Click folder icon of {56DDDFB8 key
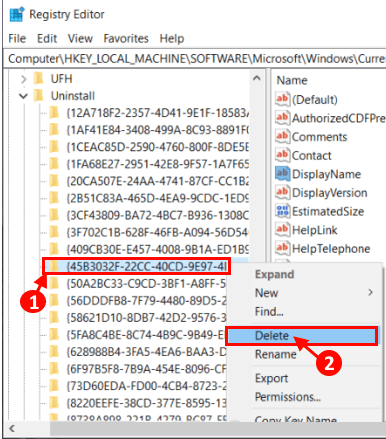 (54, 300)
